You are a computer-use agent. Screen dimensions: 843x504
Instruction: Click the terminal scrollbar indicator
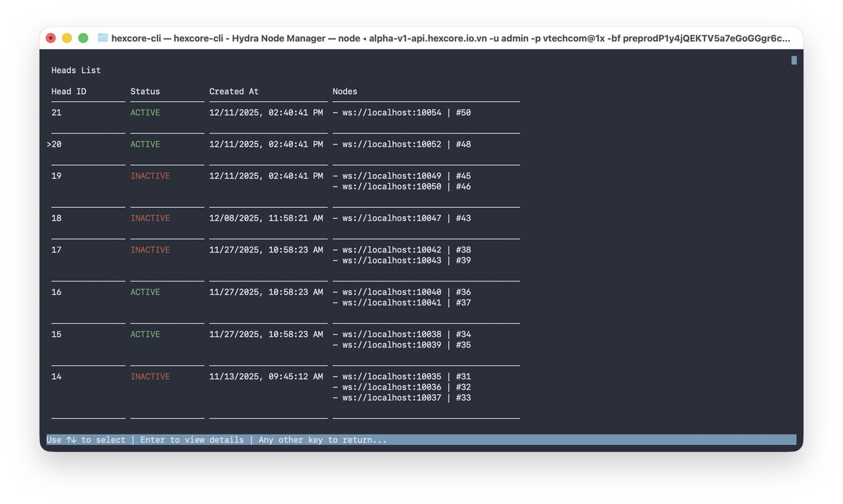coord(794,60)
